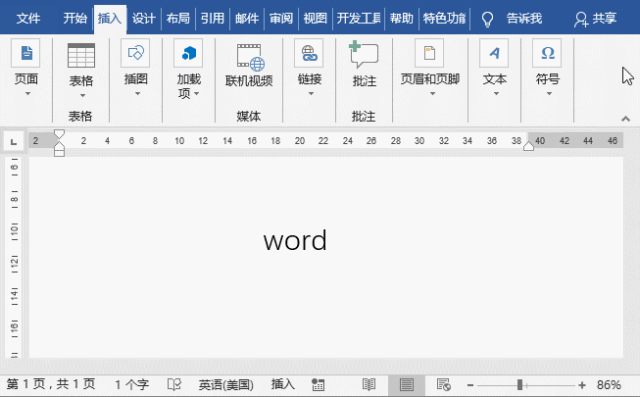
Task: Switch to the 设计 Design tab
Action: point(144,18)
